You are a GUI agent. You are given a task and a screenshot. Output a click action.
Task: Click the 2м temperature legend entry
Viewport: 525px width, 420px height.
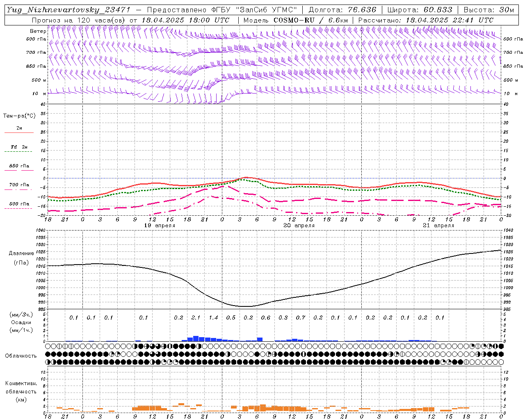point(19,128)
